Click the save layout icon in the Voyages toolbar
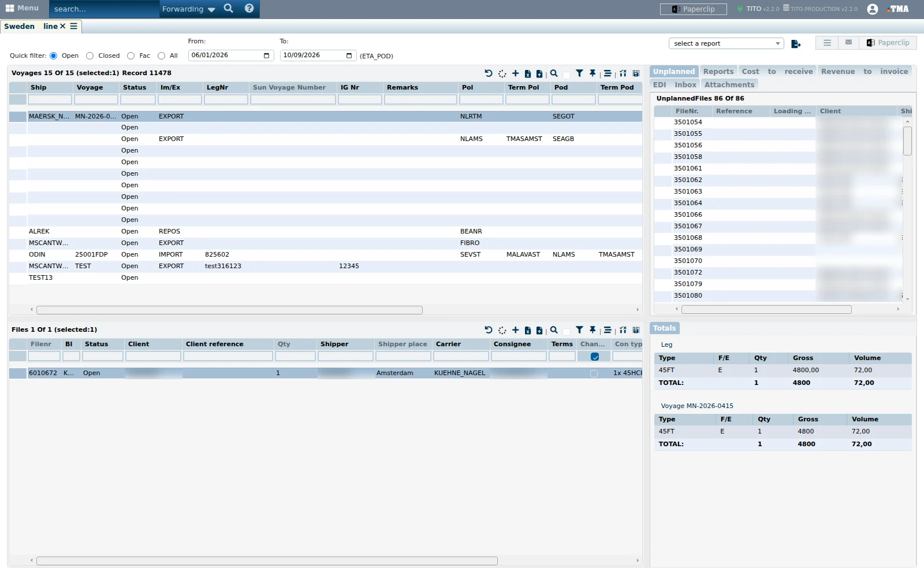 (x=636, y=73)
